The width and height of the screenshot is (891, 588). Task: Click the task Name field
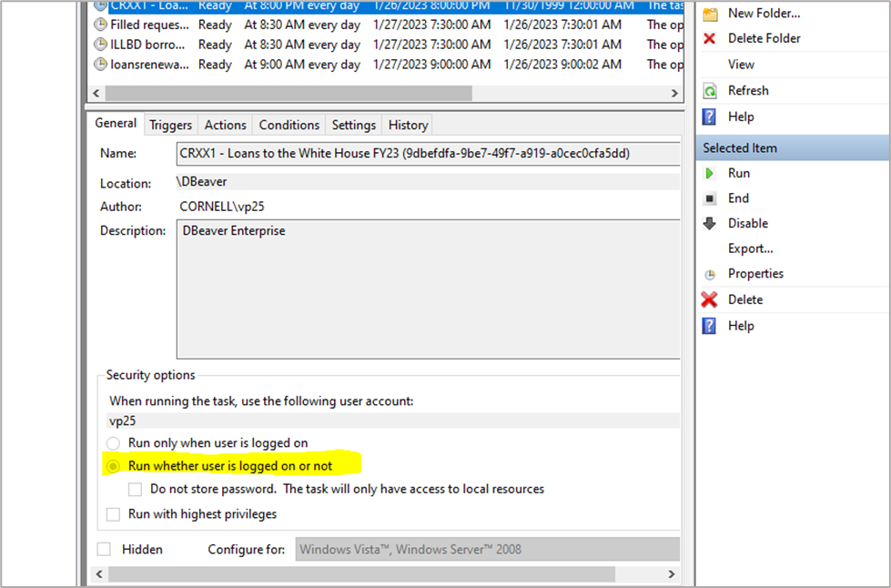click(x=428, y=154)
